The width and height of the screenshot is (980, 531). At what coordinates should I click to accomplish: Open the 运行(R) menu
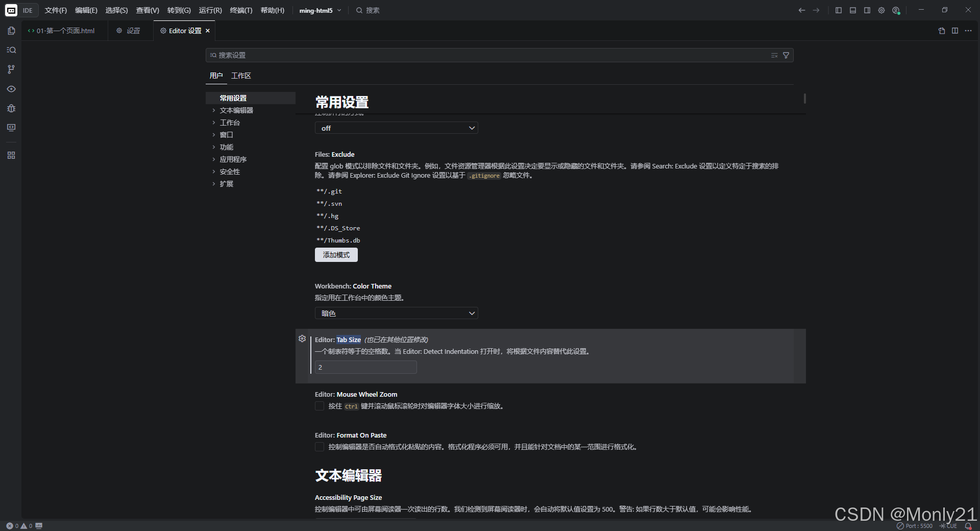point(210,10)
